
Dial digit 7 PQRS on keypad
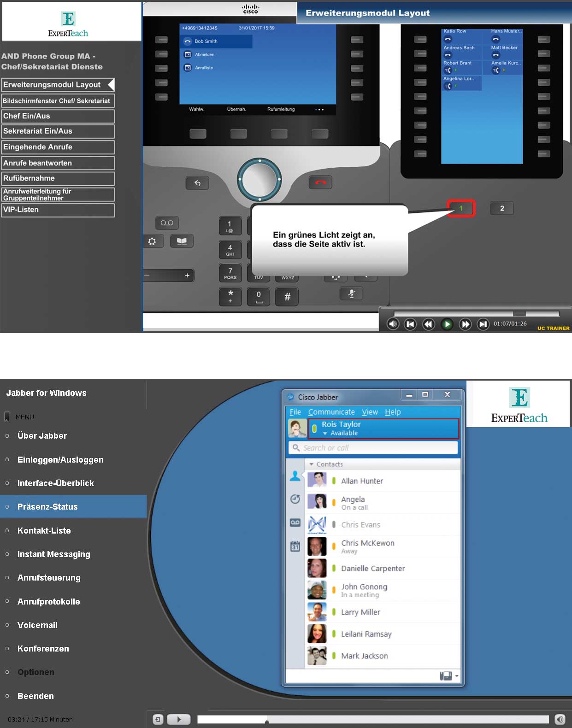tap(230, 273)
